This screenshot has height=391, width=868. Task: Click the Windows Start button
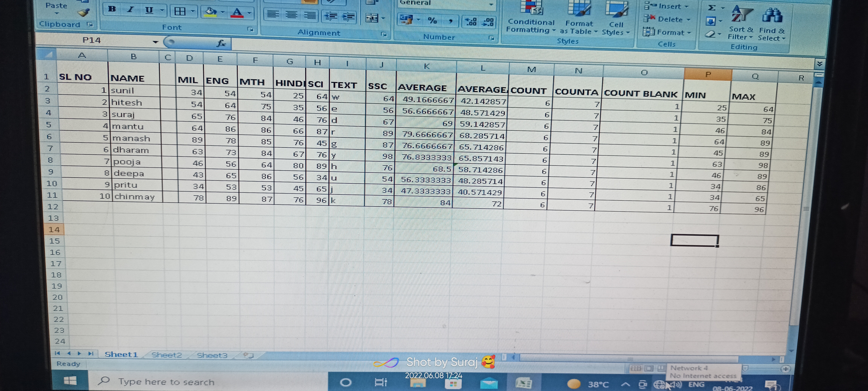pos(70,381)
